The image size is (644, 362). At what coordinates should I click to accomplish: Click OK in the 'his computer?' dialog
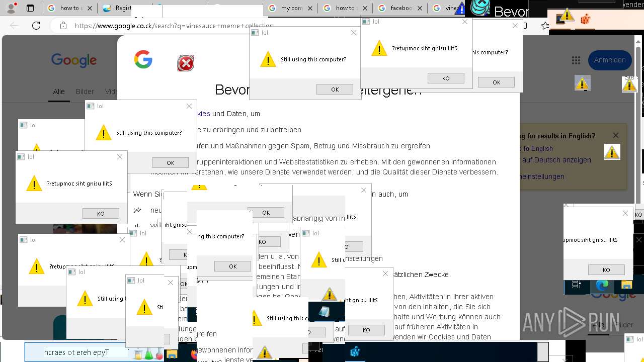coord(496,82)
